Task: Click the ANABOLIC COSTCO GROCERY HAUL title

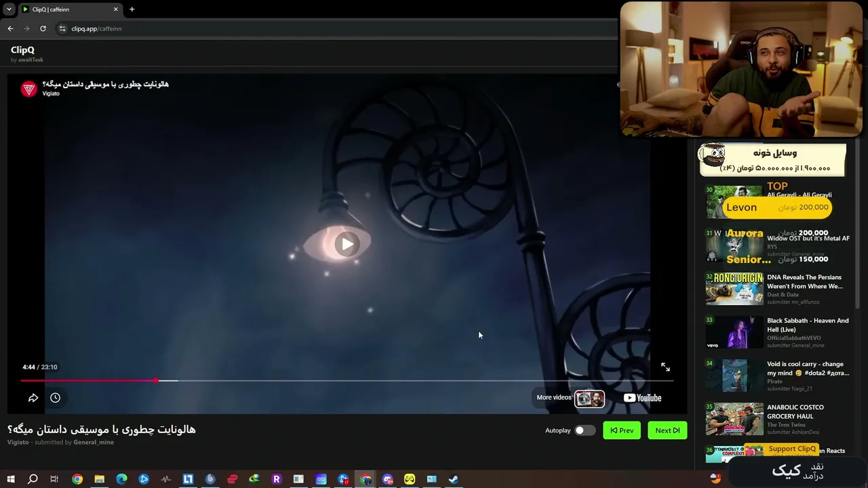Action: pos(795,412)
